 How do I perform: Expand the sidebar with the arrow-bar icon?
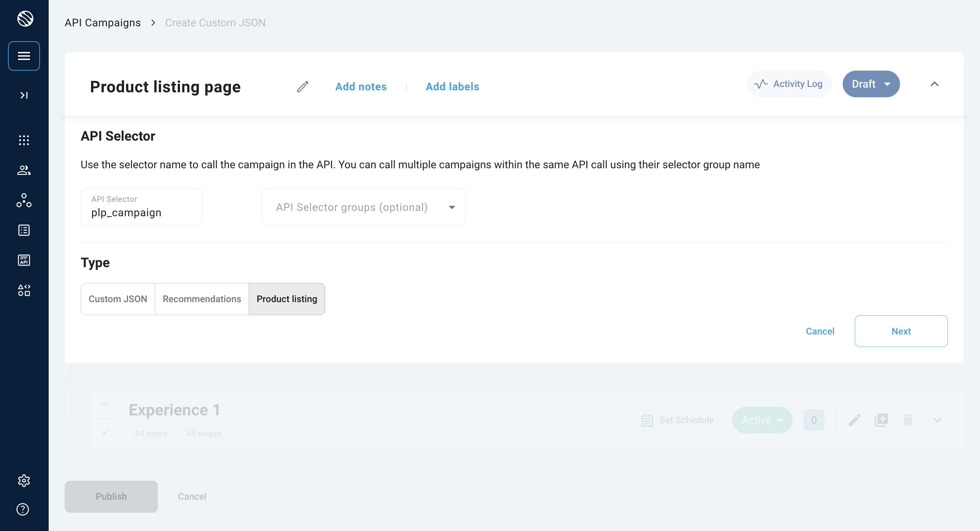click(x=24, y=95)
